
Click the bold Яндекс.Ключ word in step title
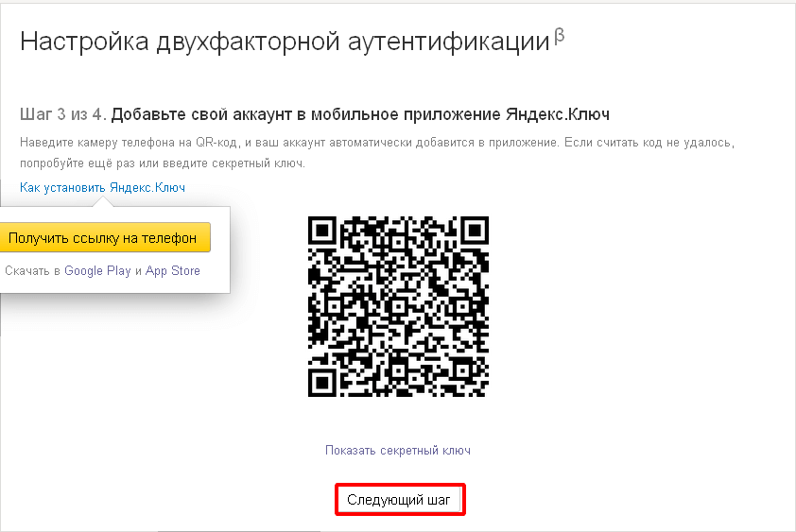[x=558, y=114]
